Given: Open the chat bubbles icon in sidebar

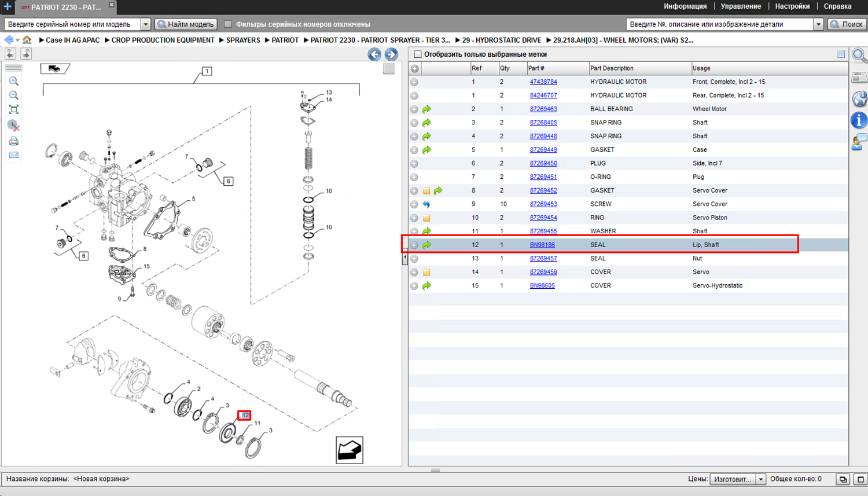Looking at the screenshot, I should tap(859, 142).
